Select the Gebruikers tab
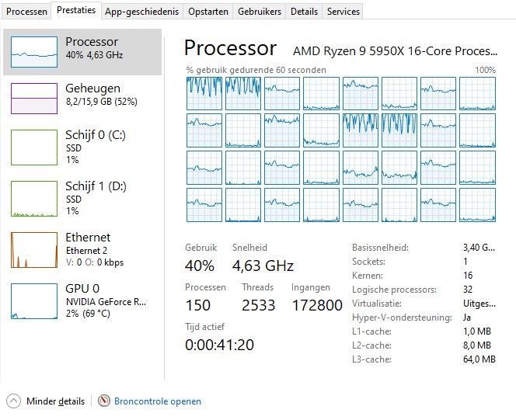This screenshot has width=516, height=420. pyautogui.click(x=260, y=12)
